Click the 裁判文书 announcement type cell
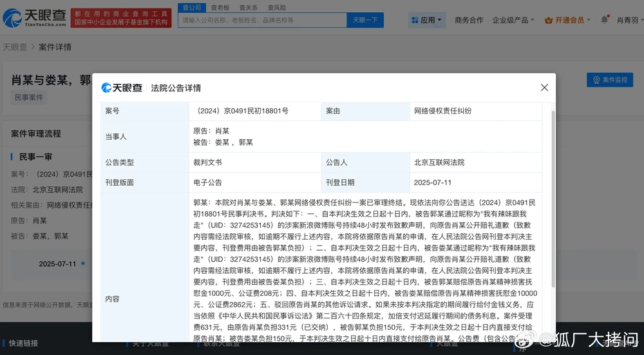This screenshot has height=355, width=644. point(255,162)
